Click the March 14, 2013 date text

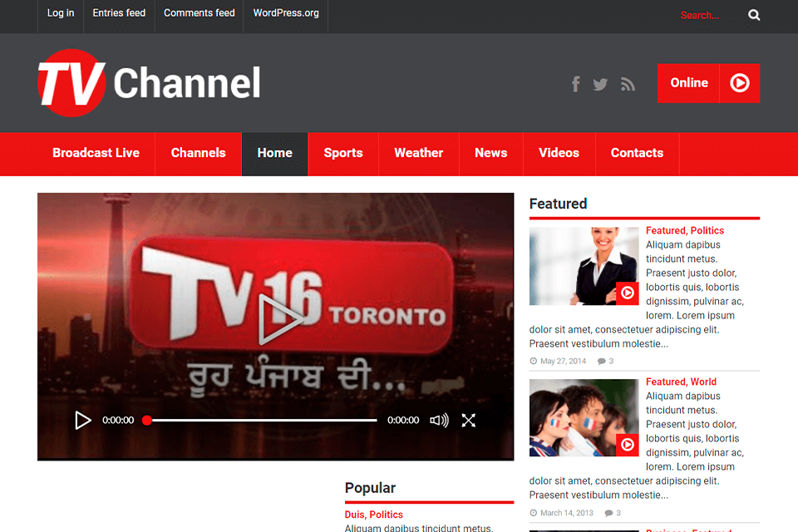(566, 513)
